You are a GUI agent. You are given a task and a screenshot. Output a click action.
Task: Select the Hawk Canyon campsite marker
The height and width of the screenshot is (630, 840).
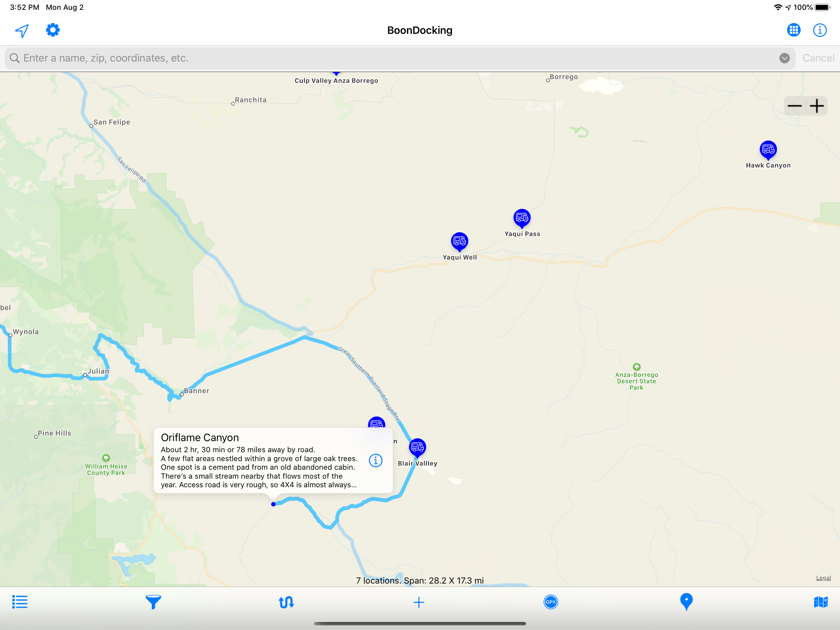[x=768, y=149]
